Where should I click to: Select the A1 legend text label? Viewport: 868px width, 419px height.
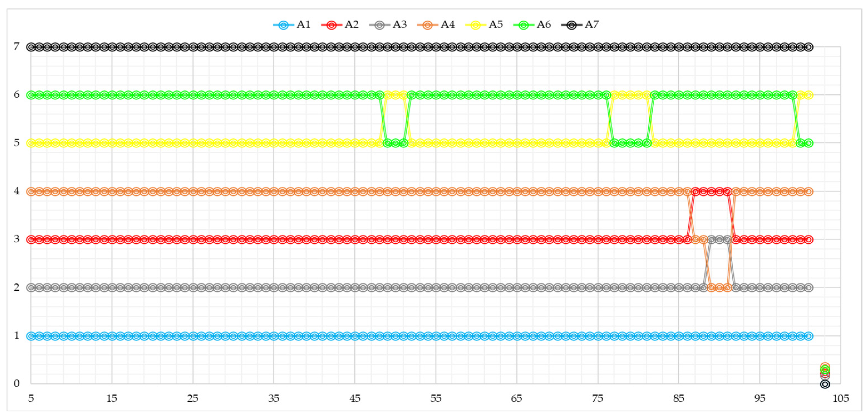(303, 24)
